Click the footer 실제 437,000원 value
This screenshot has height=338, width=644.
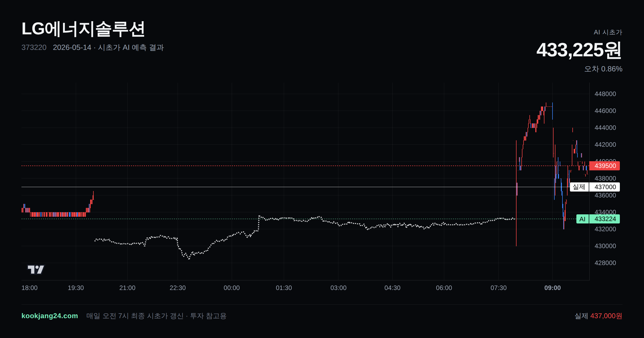coord(598,316)
